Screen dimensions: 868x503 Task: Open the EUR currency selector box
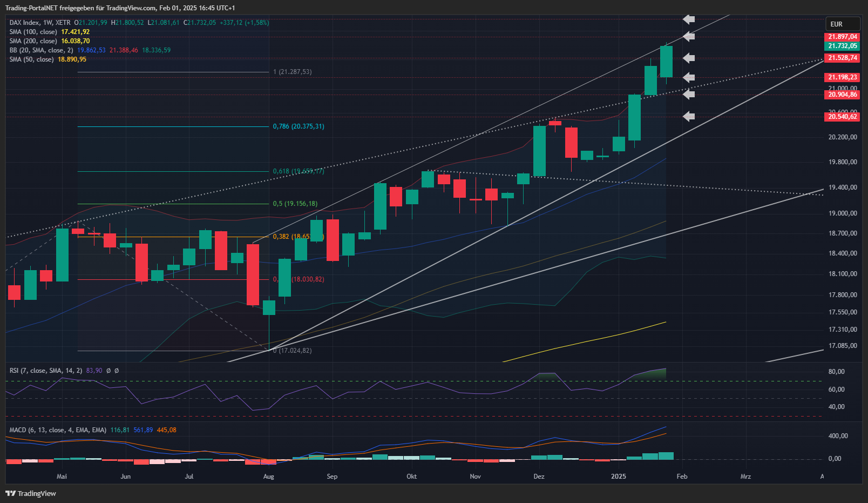843,24
